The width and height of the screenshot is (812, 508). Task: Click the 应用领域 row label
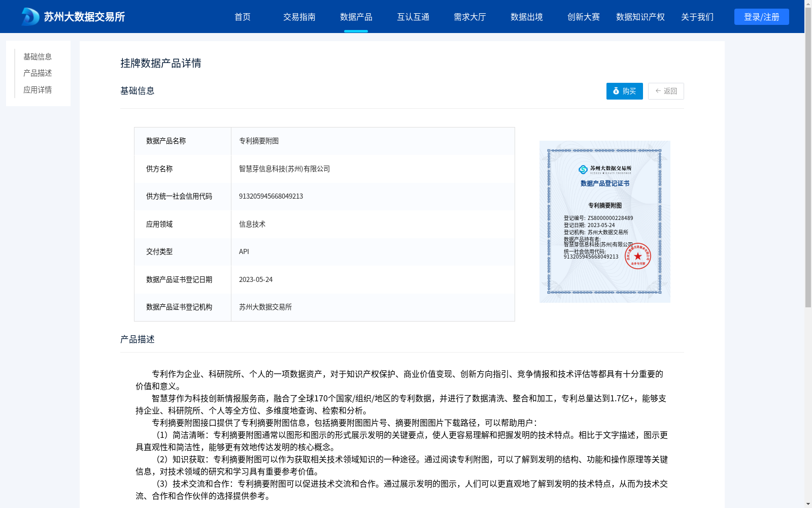tap(159, 224)
